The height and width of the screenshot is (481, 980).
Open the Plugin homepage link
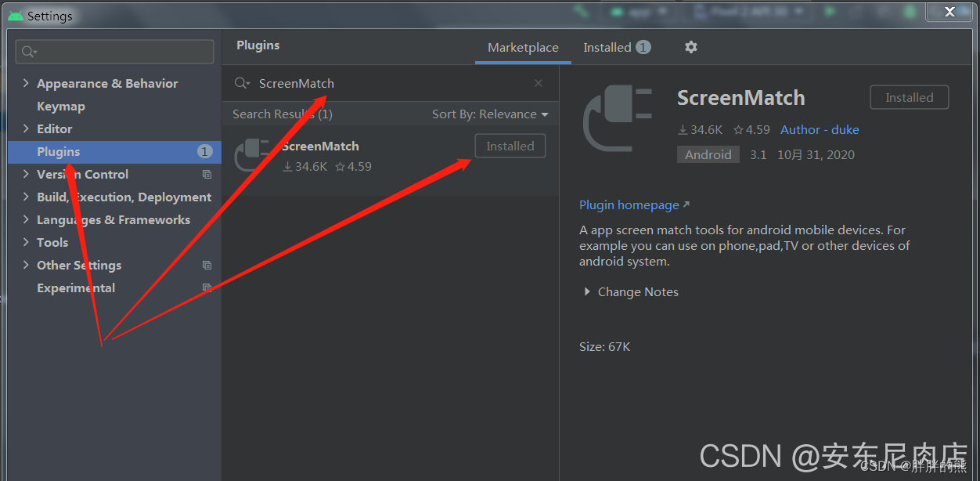(629, 204)
